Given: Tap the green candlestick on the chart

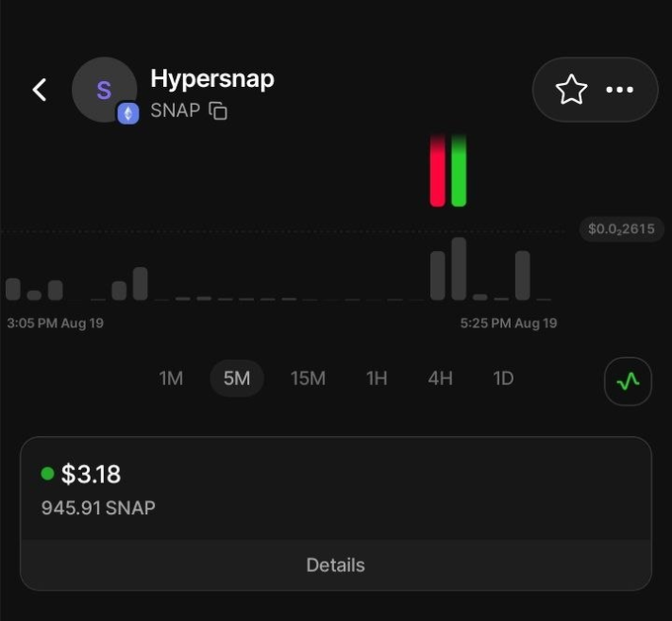Looking at the screenshot, I should click(459, 171).
